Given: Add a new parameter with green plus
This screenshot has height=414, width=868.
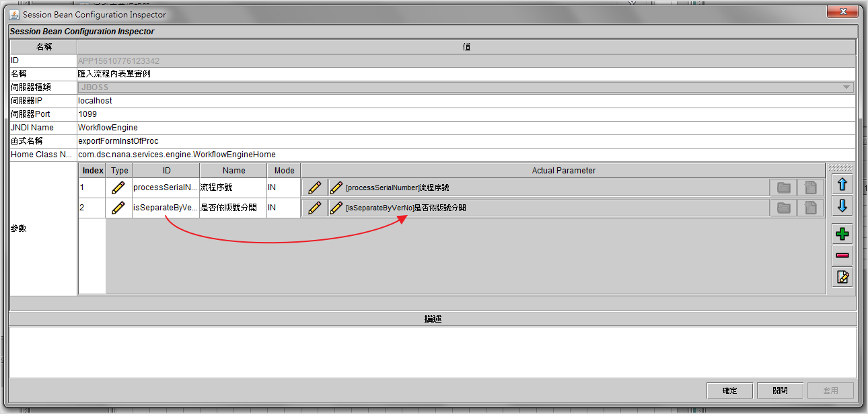Looking at the screenshot, I should tap(842, 234).
